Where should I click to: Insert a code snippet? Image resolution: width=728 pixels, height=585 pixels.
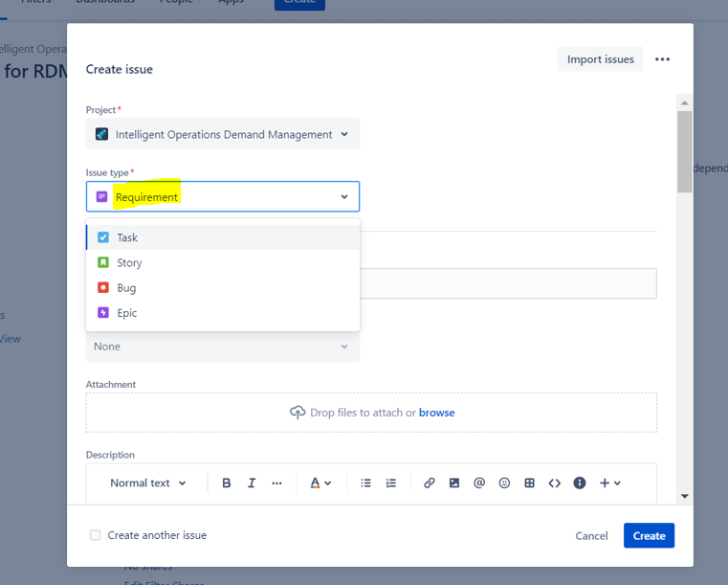point(554,484)
